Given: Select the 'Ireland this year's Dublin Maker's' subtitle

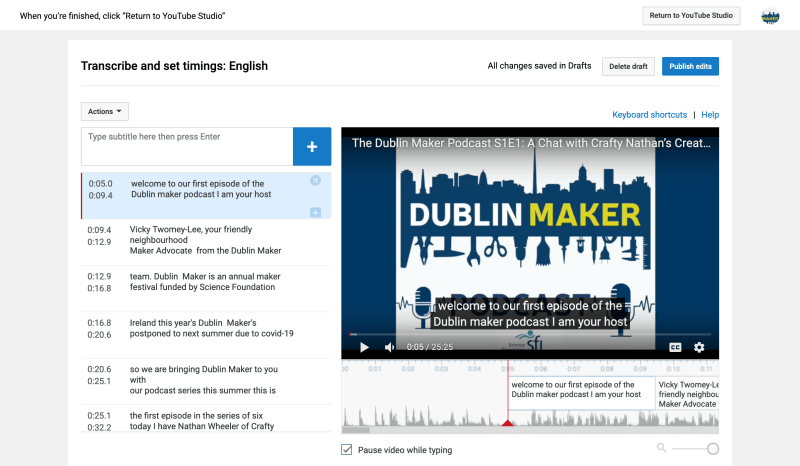Looking at the screenshot, I should (206, 335).
